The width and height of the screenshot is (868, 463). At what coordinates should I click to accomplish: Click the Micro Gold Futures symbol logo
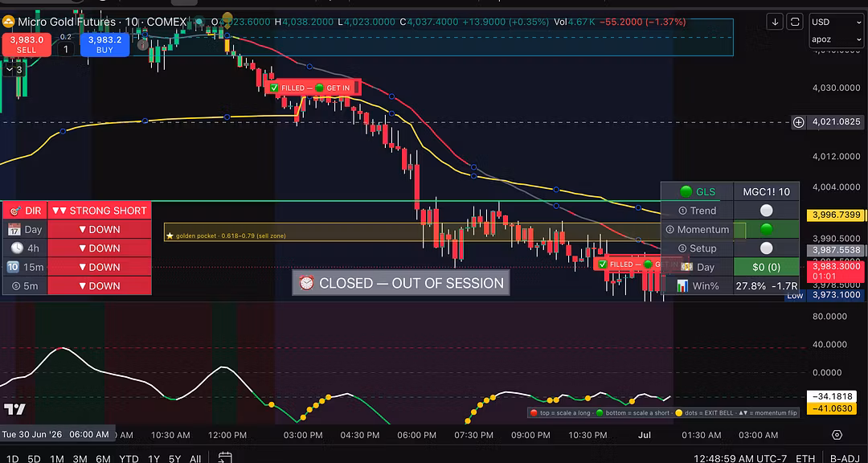9,23
